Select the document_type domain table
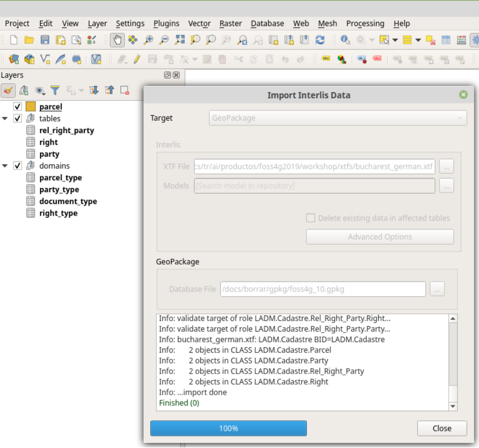This screenshot has height=448, width=479. 68,201
